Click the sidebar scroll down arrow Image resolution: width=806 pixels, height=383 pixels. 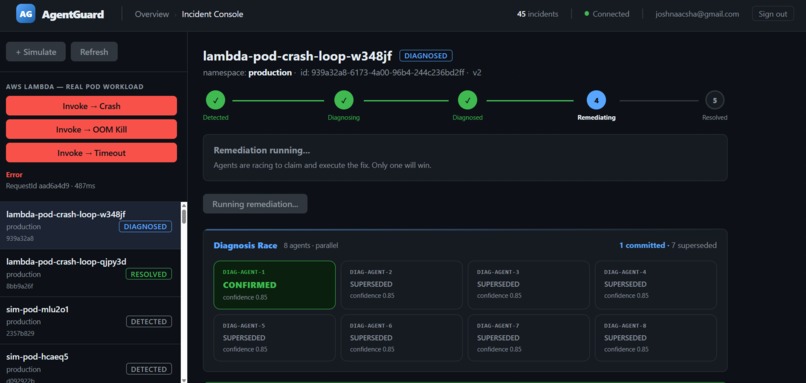[x=184, y=380]
